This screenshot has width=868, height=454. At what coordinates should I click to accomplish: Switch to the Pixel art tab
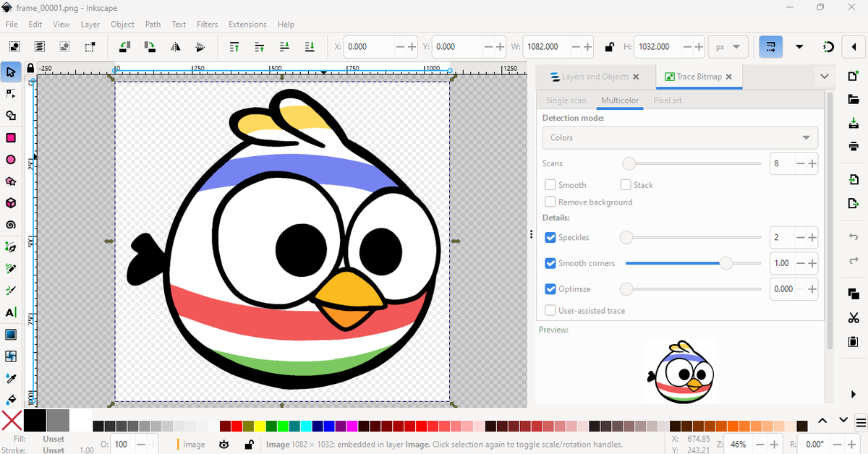pyautogui.click(x=668, y=100)
